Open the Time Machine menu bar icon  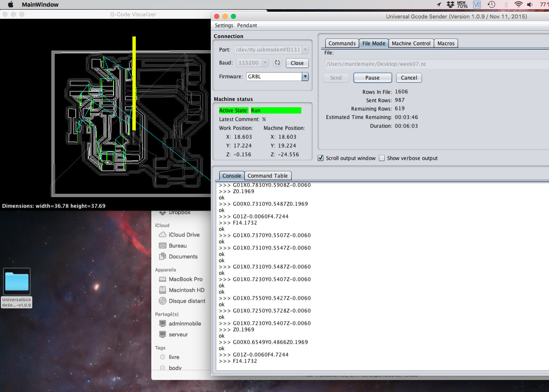point(491,5)
